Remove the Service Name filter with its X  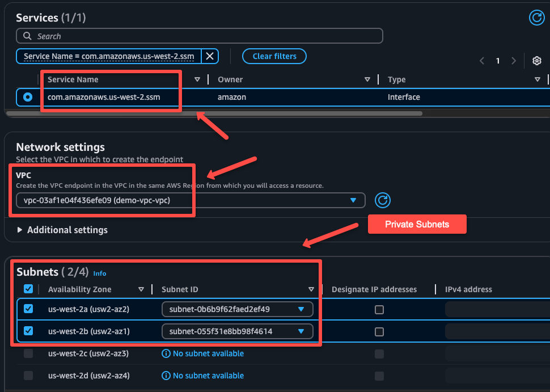coord(209,56)
